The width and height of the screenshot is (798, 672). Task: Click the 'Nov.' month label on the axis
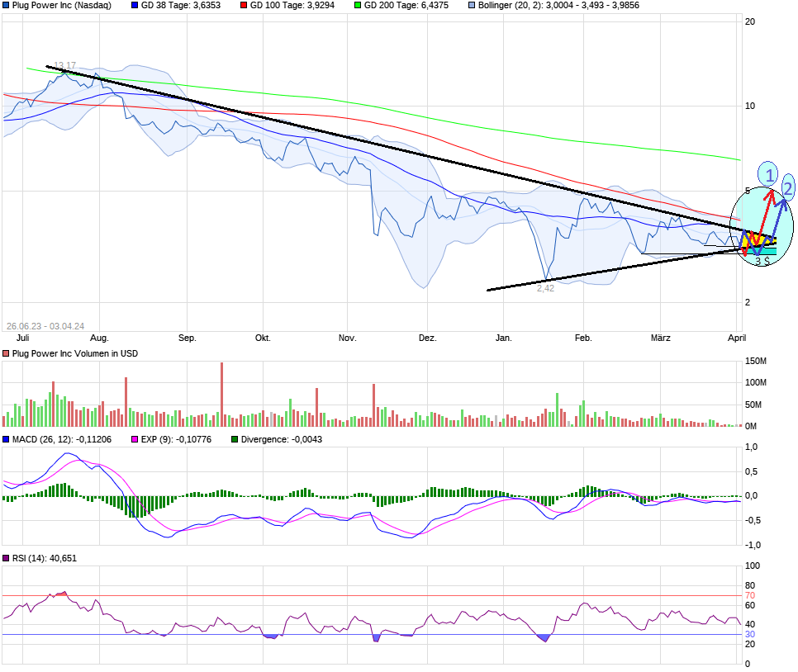point(347,338)
